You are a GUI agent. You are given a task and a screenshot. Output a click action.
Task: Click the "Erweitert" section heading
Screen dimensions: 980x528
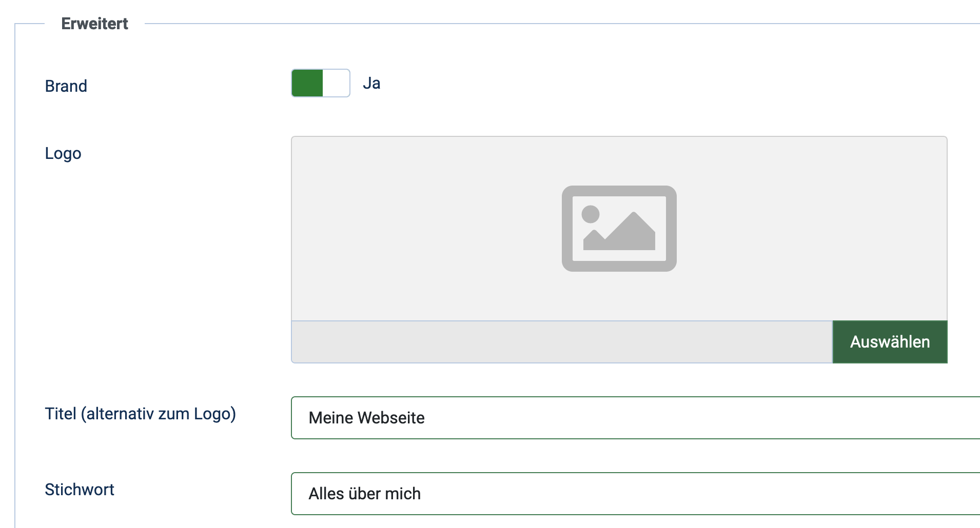(x=95, y=24)
